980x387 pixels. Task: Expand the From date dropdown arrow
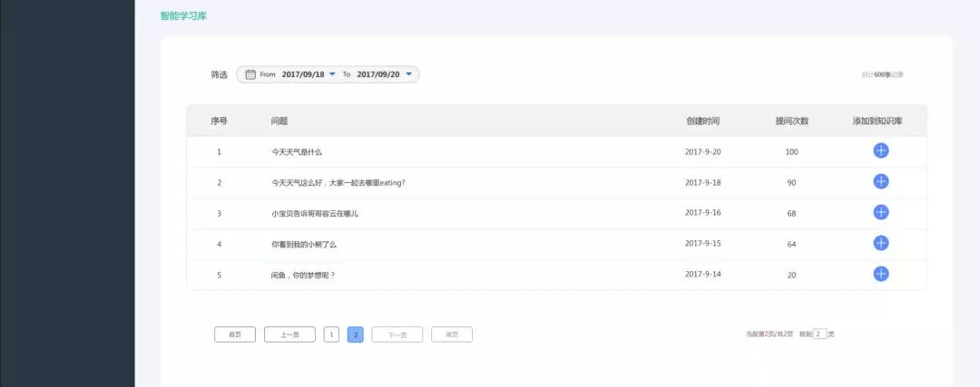pyautogui.click(x=332, y=74)
